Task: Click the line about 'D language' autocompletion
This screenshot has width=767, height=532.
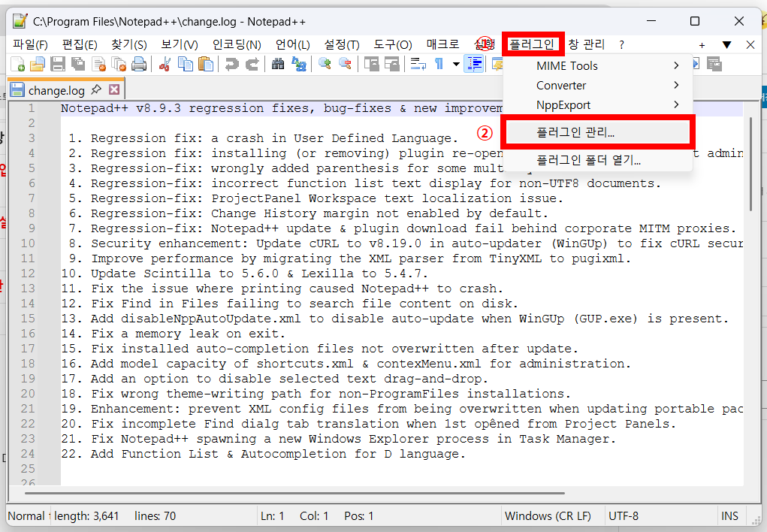Action: 263,454
